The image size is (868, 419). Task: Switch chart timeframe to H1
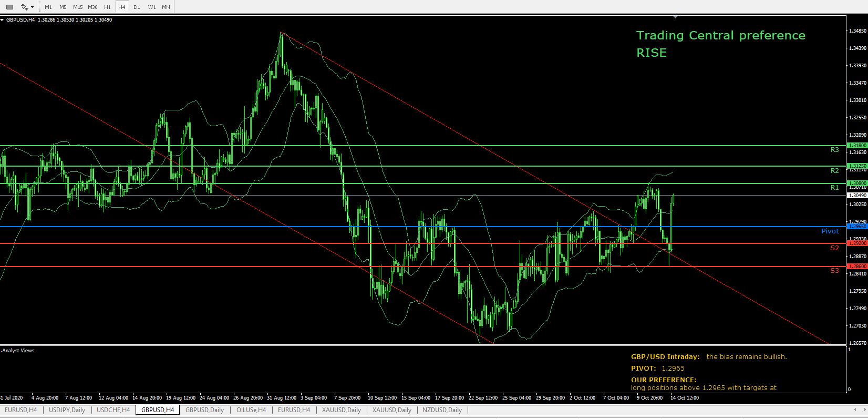point(107,7)
